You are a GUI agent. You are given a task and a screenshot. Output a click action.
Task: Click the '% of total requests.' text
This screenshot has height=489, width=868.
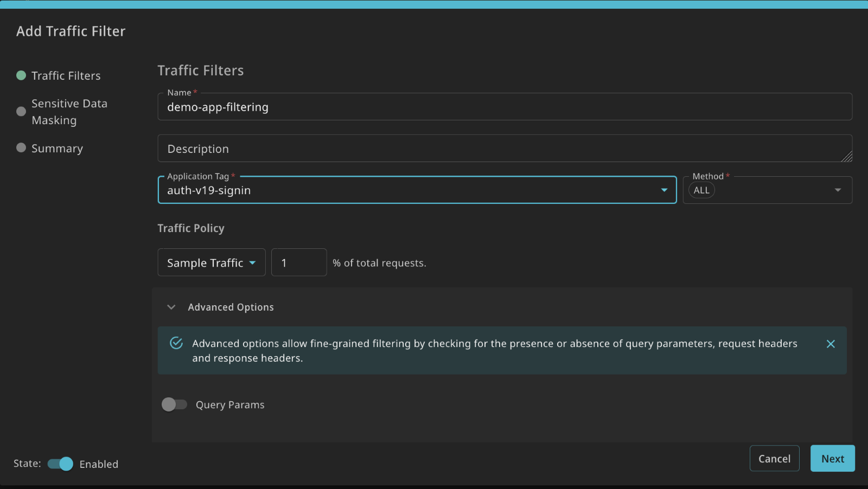[379, 263]
